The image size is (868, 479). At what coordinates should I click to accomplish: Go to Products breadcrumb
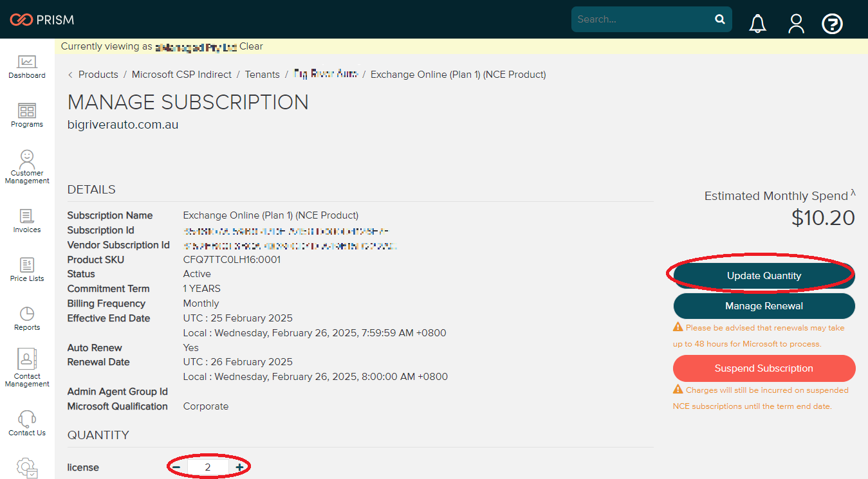98,75
